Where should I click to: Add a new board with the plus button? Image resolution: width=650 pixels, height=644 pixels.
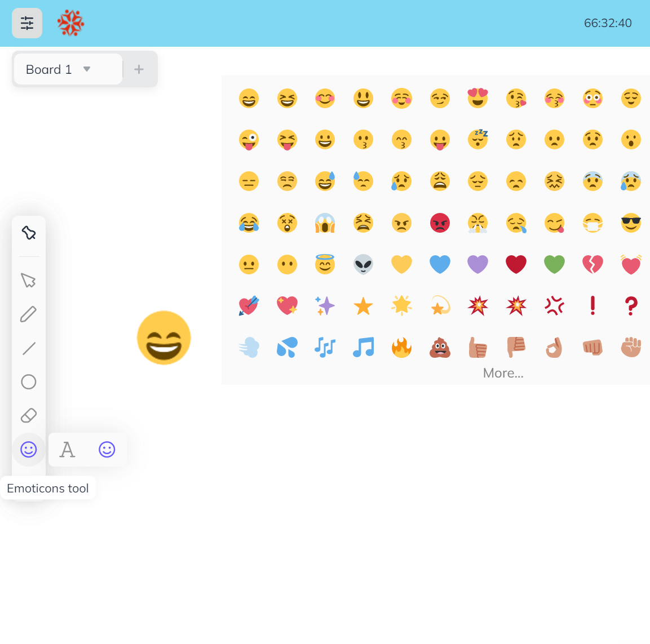pyautogui.click(x=139, y=69)
